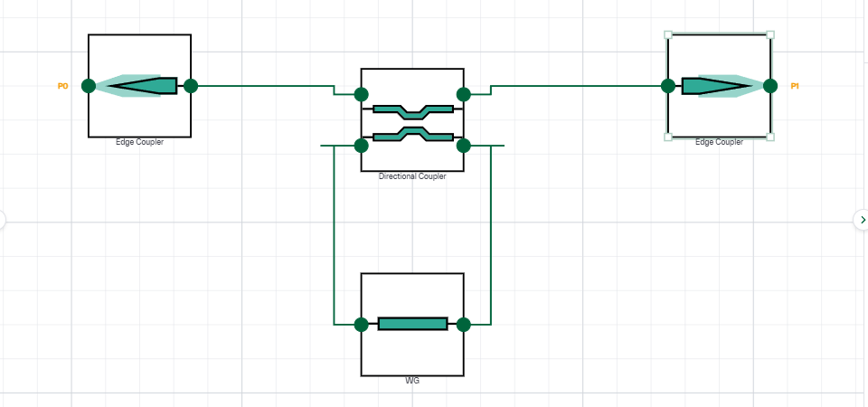
Task: Select wire from Directional Coupler to right Edge Coupler
Action: 576,86
